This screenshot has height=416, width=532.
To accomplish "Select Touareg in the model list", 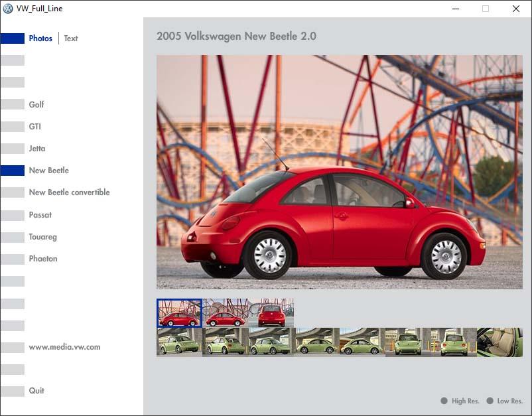I will click(x=42, y=237).
